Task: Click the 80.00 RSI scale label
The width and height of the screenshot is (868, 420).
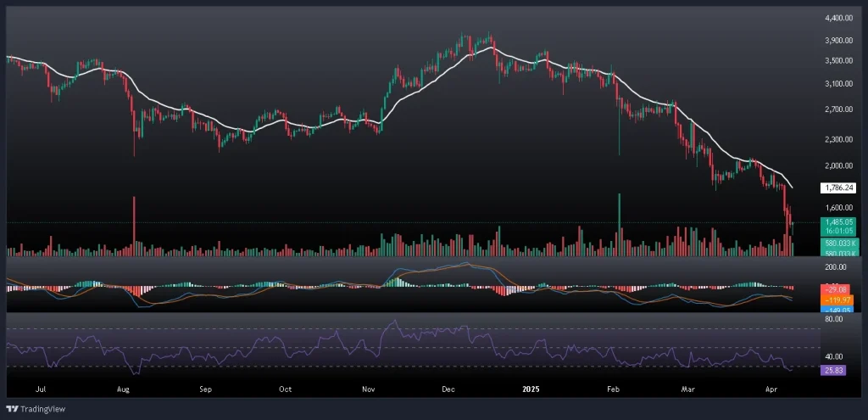Action: tap(834, 319)
